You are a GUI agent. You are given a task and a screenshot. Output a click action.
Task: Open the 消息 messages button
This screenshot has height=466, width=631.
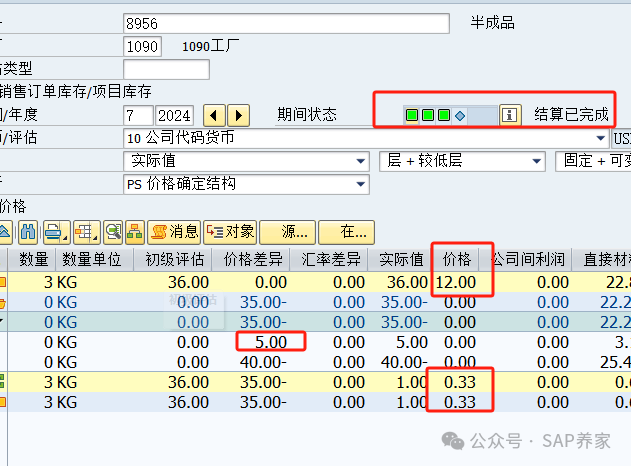click(x=174, y=232)
